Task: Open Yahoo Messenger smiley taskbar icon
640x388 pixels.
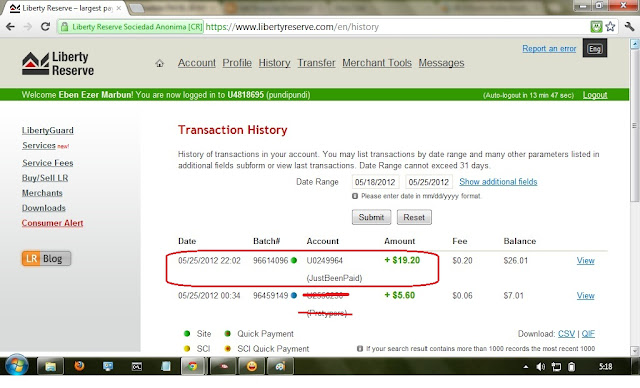Action: pyautogui.click(x=252, y=366)
